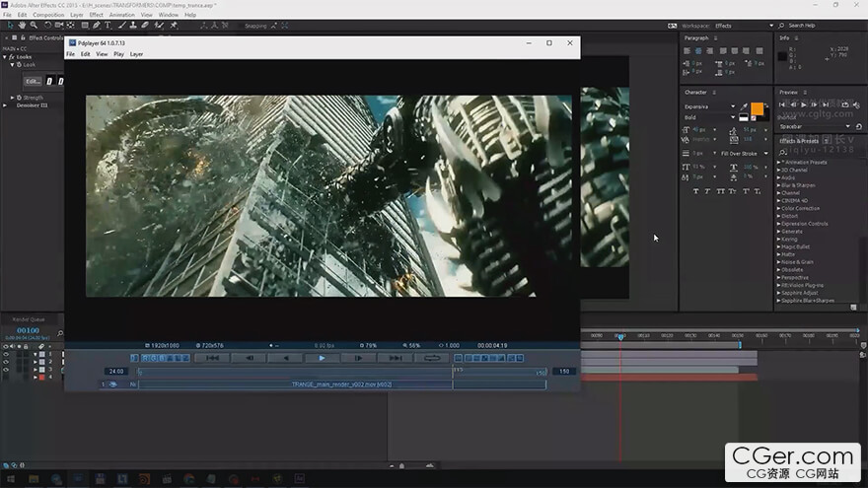Toggle loop mode button in Pdplayer

(432, 358)
